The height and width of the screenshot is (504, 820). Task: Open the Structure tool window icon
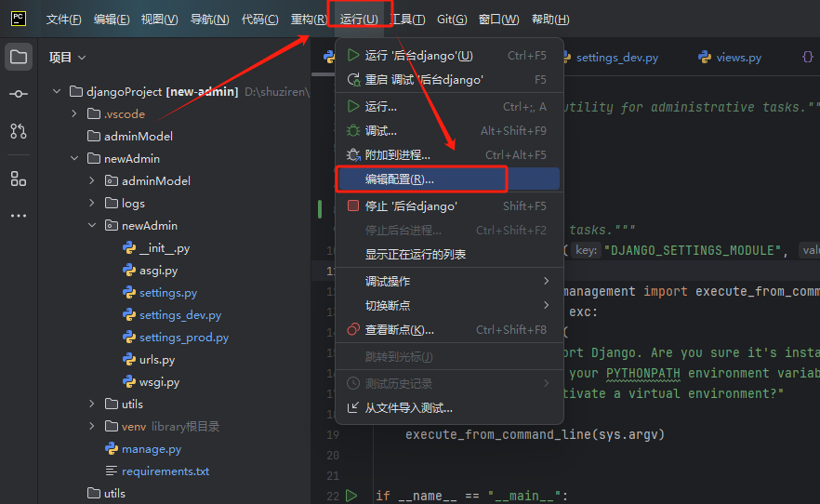point(19,179)
